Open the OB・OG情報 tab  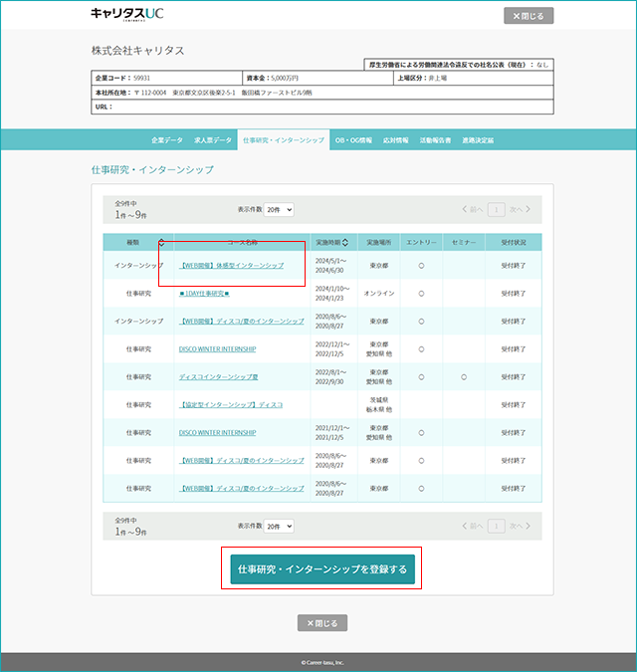pyautogui.click(x=353, y=140)
